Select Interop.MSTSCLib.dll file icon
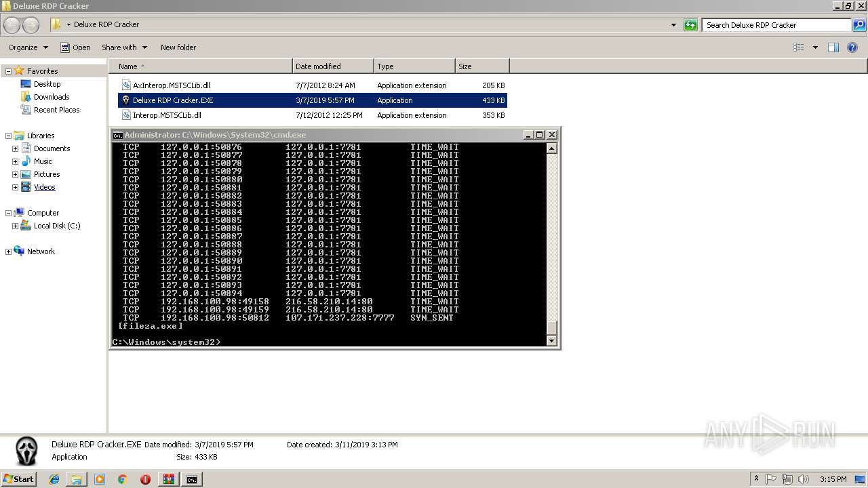The width and height of the screenshot is (868, 488). [x=126, y=115]
